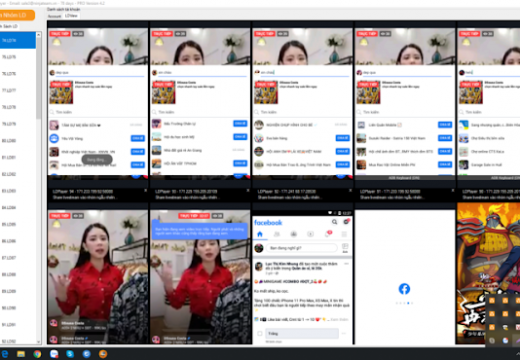Click the 'Bạn đang nghĩ gì?' post input
Screen dimensions: 520x360
tap(301, 248)
